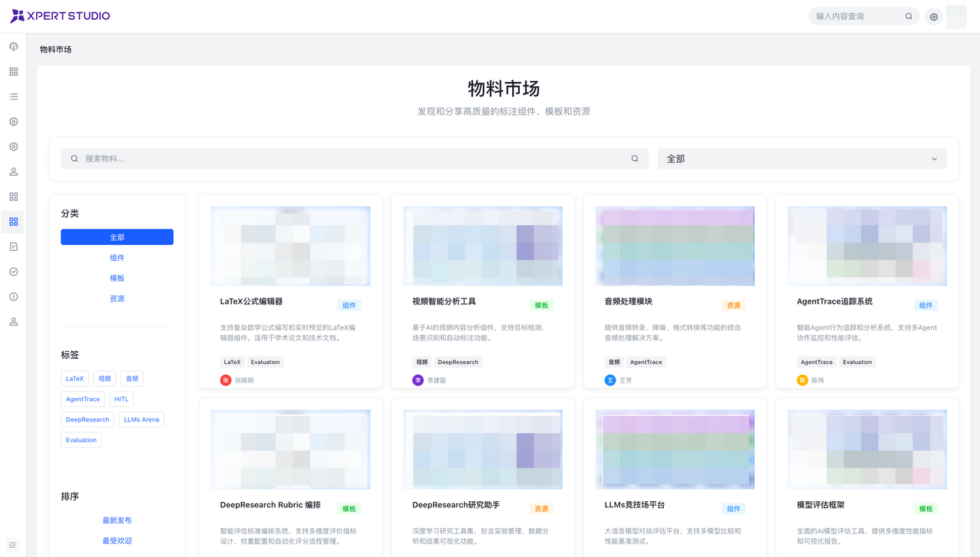980x557 pixels.
Task: Click the orange 陈 avatar of 陈伟
Action: [x=802, y=380]
